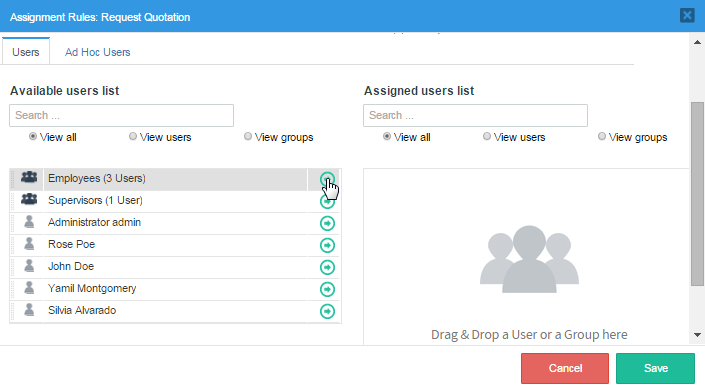Click the scrollbar up arrow
The height and width of the screenshot is (386, 705).
pyautogui.click(x=697, y=42)
